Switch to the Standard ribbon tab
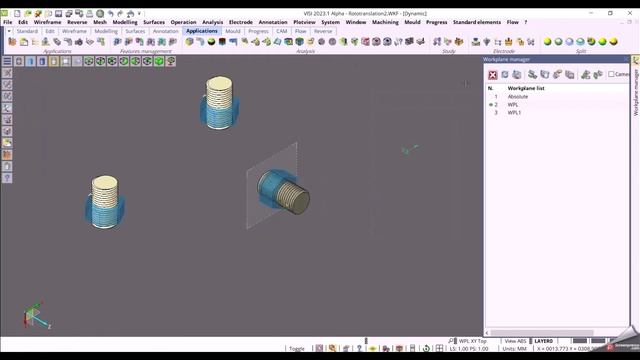 tap(27, 31)
